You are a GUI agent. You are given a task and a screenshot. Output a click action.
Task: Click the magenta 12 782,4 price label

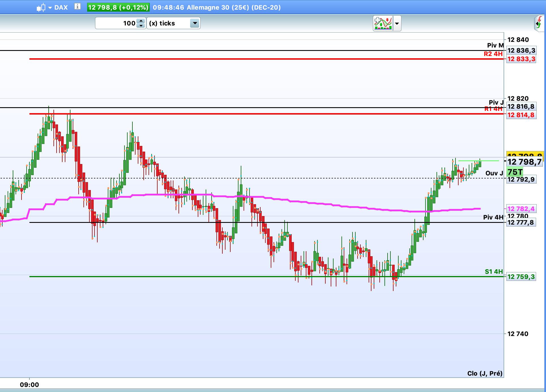[521, 209]
